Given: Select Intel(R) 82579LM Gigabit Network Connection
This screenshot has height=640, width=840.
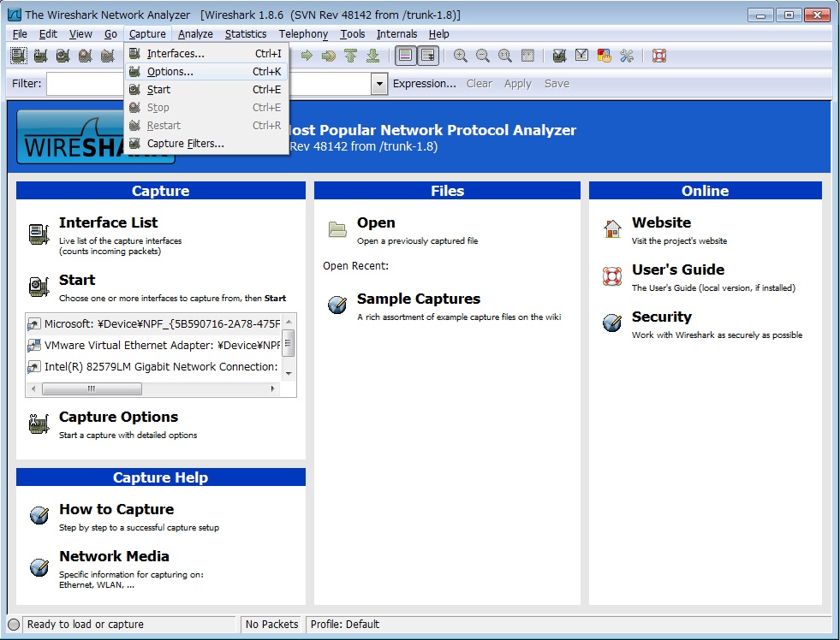Looking at the screenshot, I should tap(154, 366).
